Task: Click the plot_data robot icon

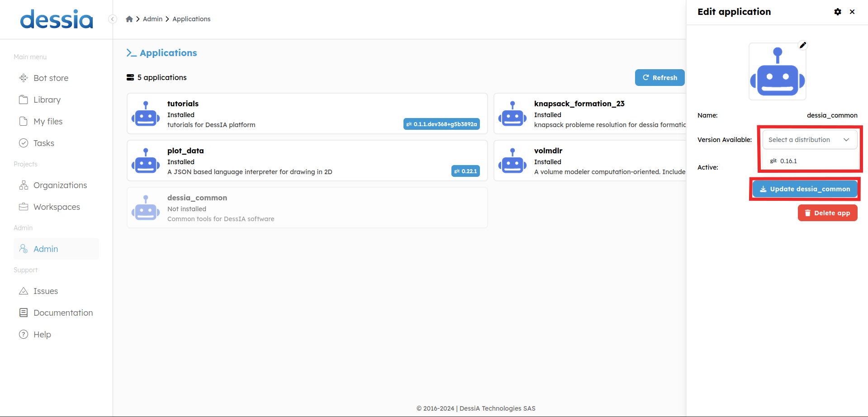Action: pyautogui.click(x=146, y=161)
